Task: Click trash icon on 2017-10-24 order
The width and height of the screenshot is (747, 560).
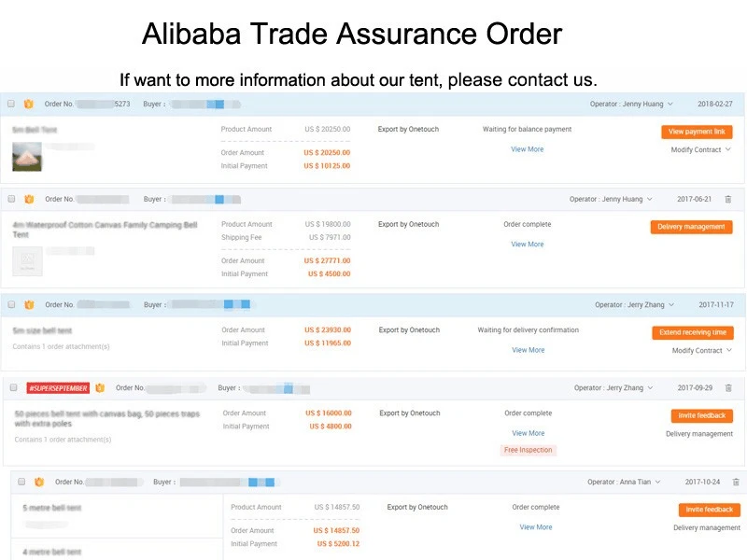Action: pos(735,482)
